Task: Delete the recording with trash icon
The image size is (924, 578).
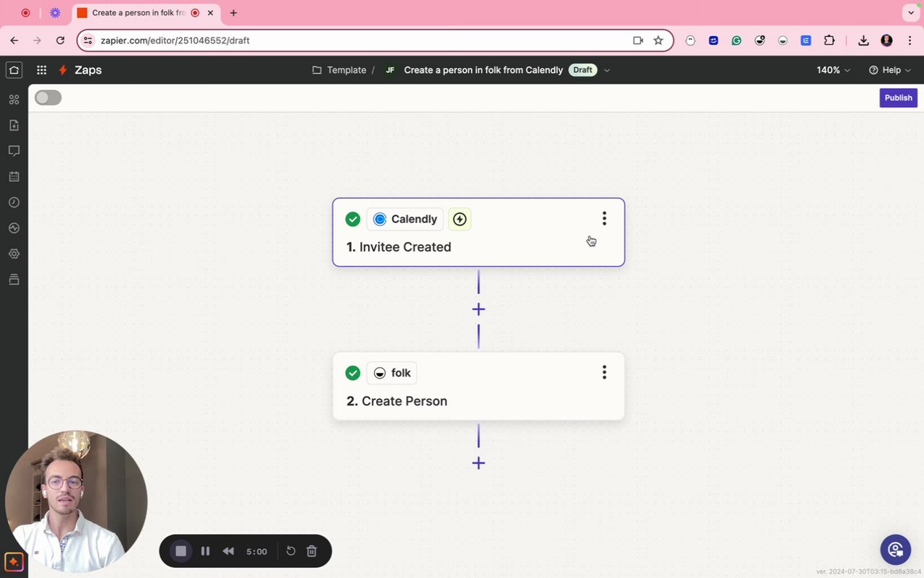Action: point(312,551)
